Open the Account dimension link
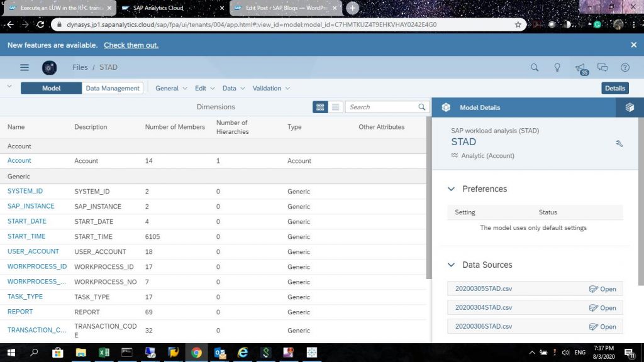The image size is (644, 362). pyautogui.click(x=19, y=160)
